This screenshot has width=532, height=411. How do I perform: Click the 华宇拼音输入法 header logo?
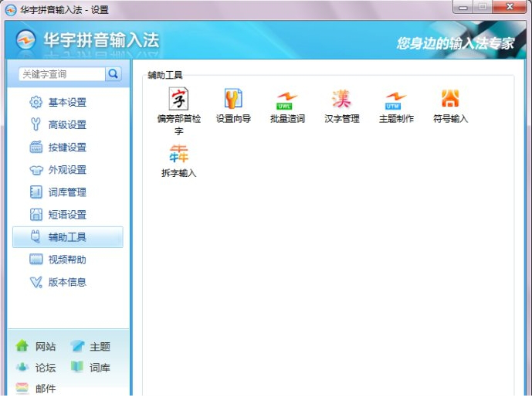tap(25, 39)
